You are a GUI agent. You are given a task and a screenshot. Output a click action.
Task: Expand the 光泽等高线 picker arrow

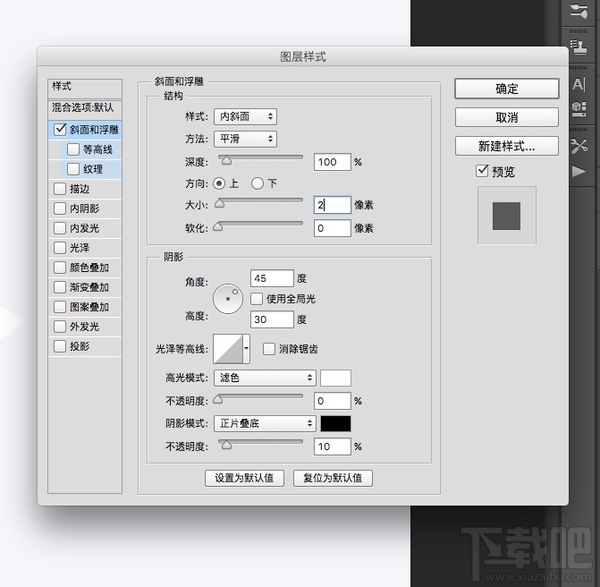click(x=246, y=348)
